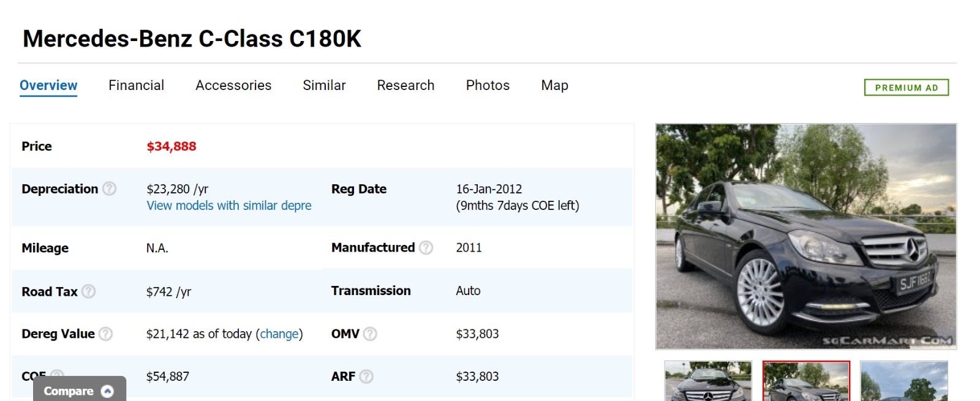980x401 pixels.
Task: Click the help icon next to COE
Action: [x=57, y=373]
